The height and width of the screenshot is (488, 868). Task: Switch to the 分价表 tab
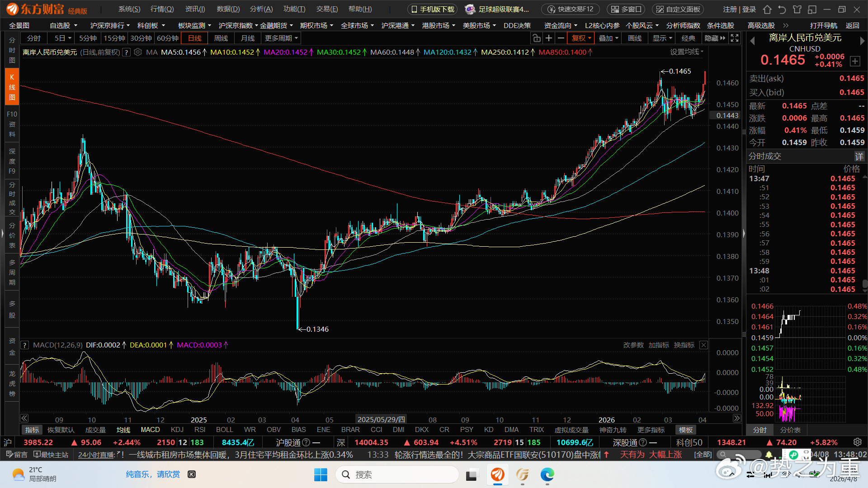pos(790,430)
